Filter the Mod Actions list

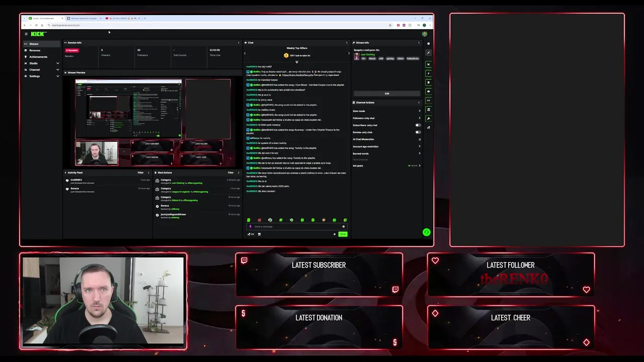point(231,172)
